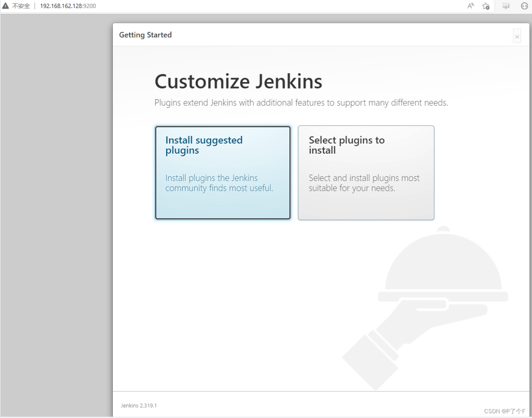Click the not-secure warning icon

(x=6, y=6)
